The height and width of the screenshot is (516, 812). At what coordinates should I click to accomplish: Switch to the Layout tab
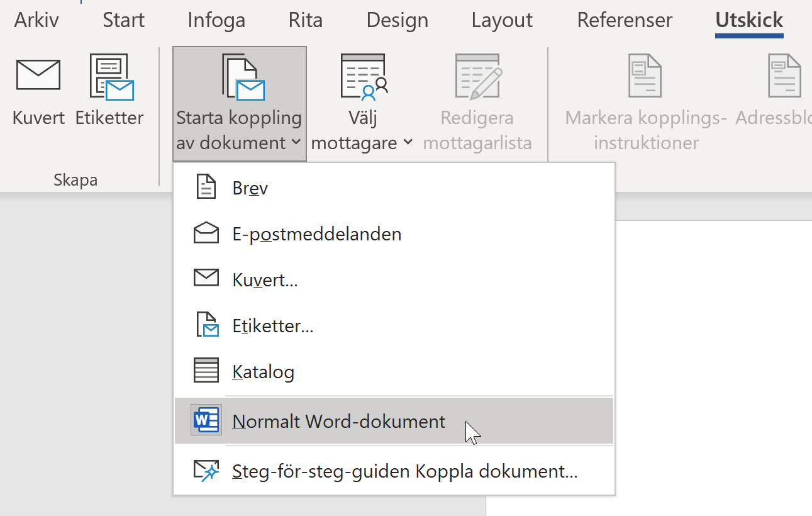[x=503, y=20]
